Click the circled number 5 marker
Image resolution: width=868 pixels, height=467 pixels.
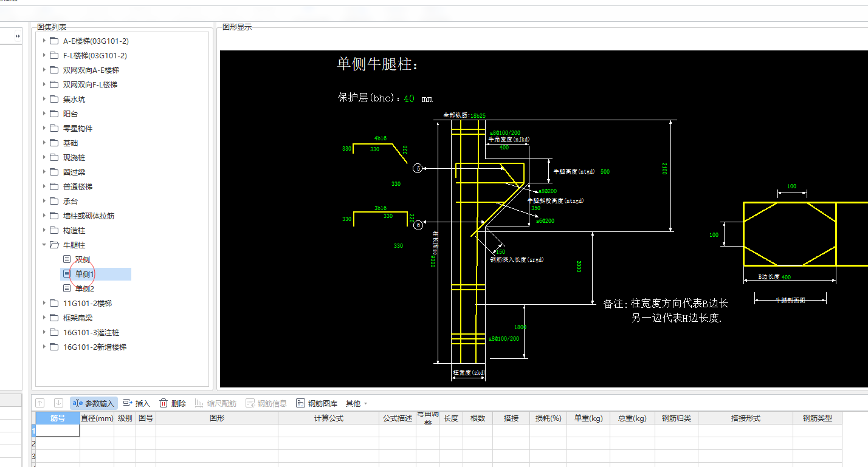(418, 168)
